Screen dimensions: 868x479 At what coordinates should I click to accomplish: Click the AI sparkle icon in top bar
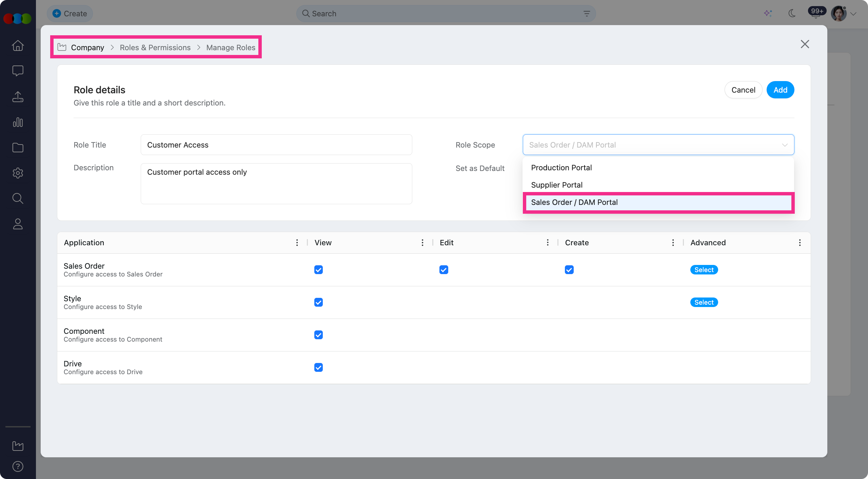pyautogui.click(x=768, y=14)
